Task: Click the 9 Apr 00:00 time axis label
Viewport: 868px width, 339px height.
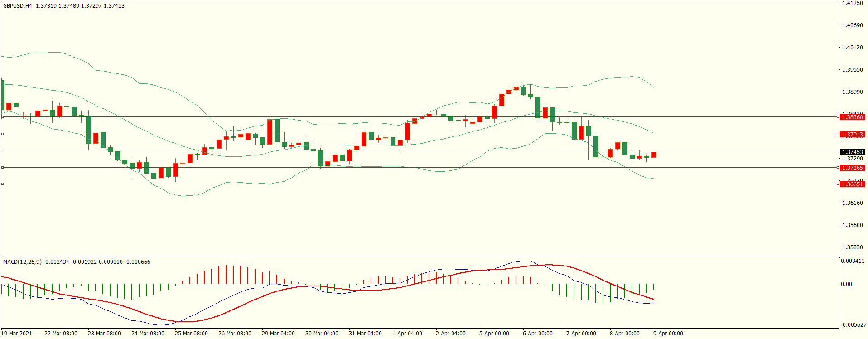Action: pos(668,334)
